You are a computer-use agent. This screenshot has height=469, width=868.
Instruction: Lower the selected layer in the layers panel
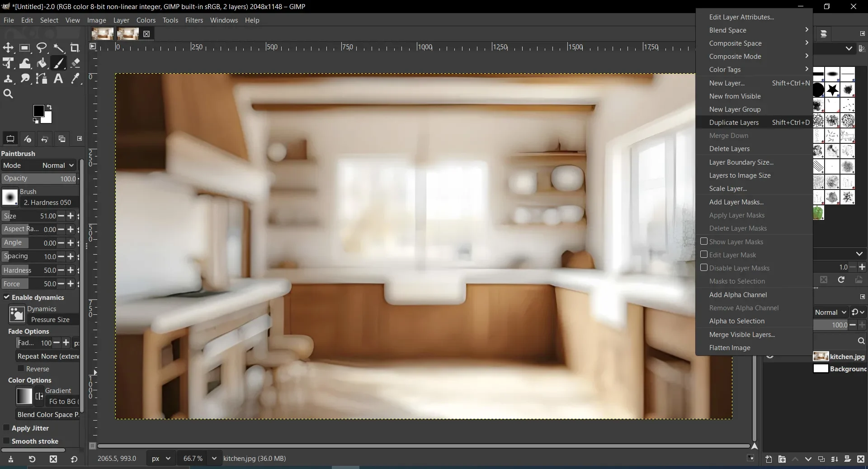pyautogui.click(x=808, y=459)
